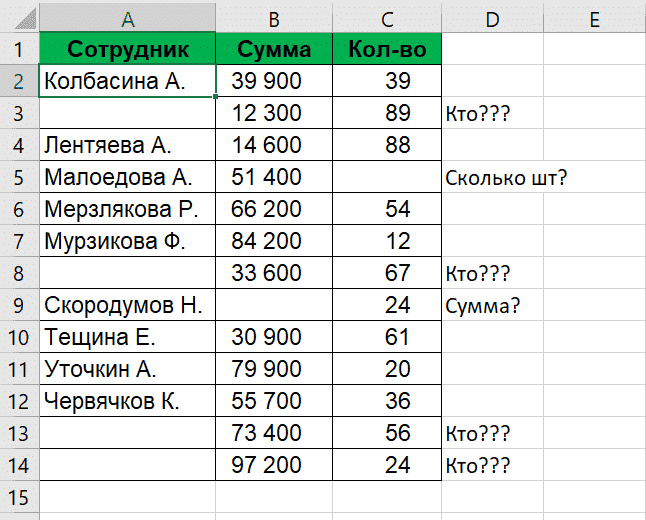Select cell 'Уточкин А.'
Viewport: 646px width, 520px height.
click(x=128, y=369)
